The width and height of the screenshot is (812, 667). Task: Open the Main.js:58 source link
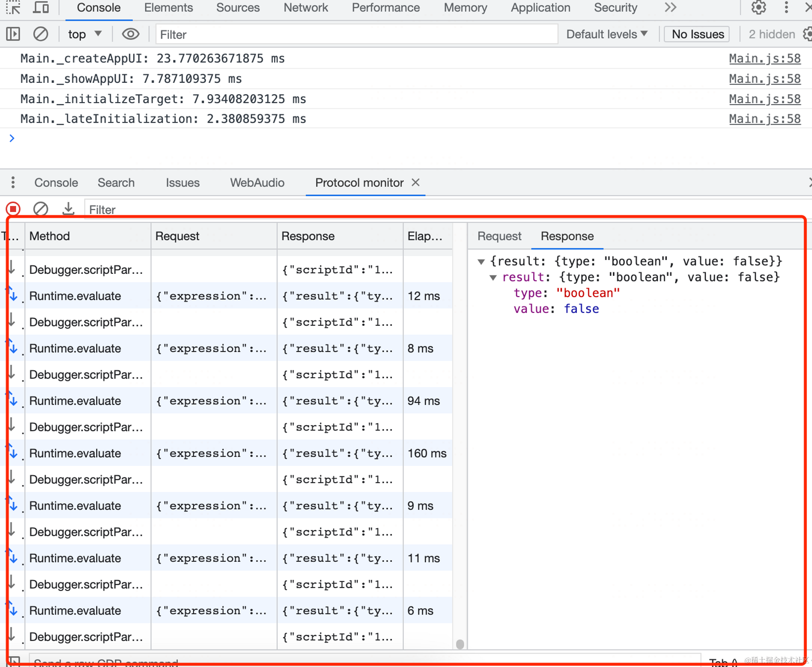[765, 58]
